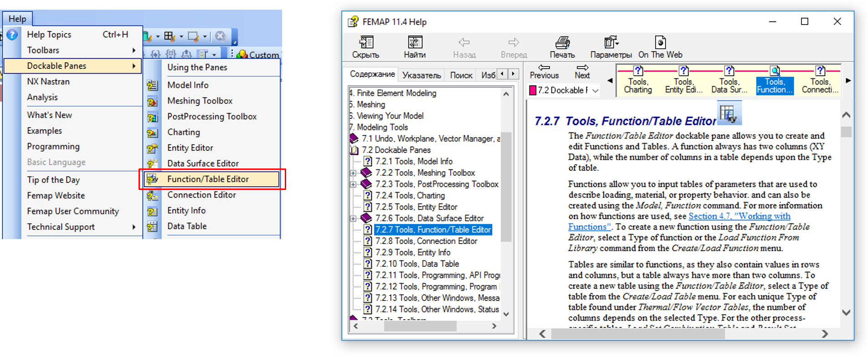Click the Data Table icon

[x=152, y=226]
